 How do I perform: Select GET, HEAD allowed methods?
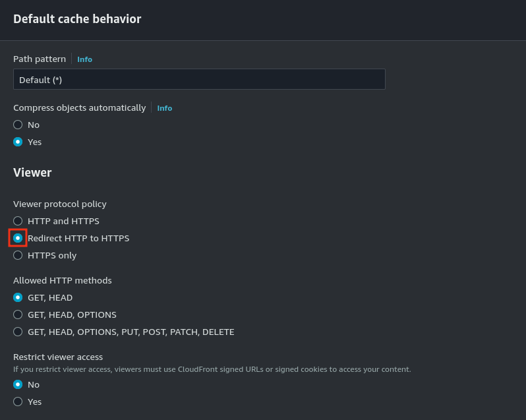(x=18, y=297)
